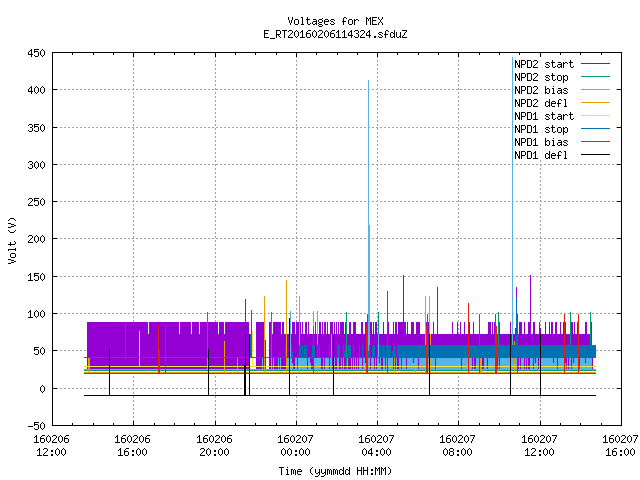
Task: Click the 160207 00:00 x-axis tick label
Action: point(296,446)
